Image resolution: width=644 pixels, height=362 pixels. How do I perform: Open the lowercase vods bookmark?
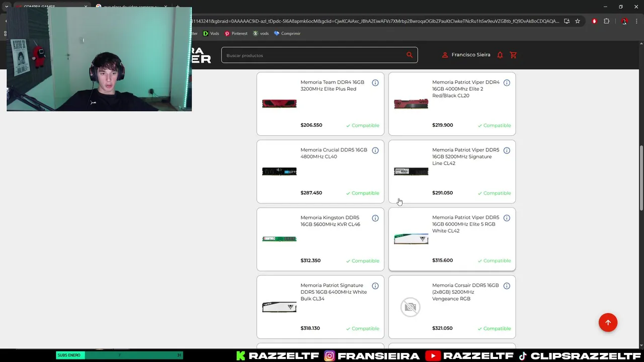coord(261,33)
